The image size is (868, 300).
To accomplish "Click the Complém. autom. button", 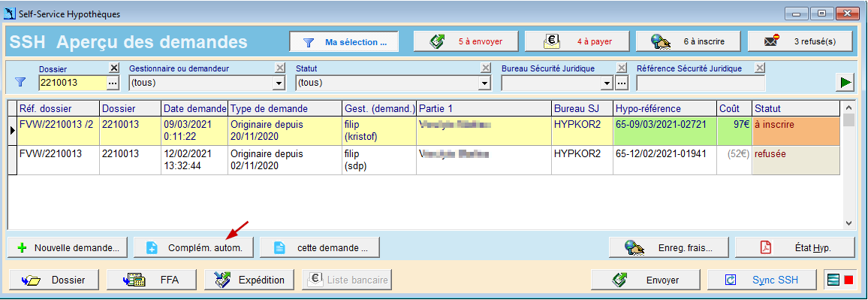I will (x=194, y=248).
